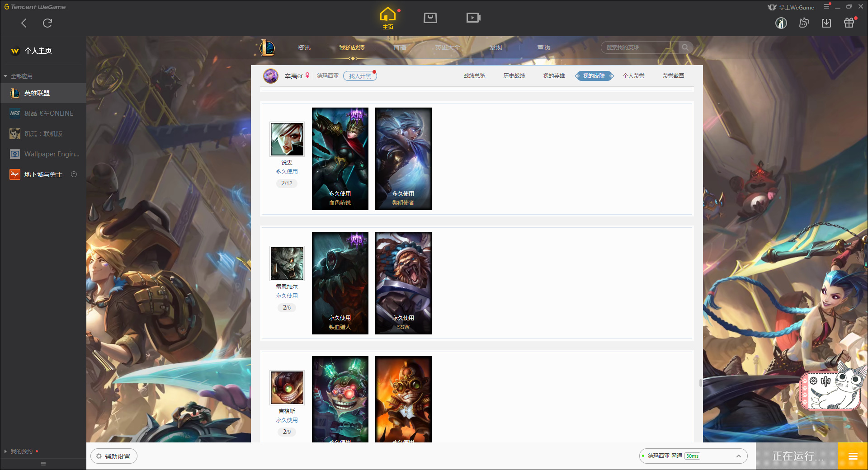This screenshot has height=470, width=868.
Task: Open the yellow menu button beside 正在运行
Action: (853, 456)
